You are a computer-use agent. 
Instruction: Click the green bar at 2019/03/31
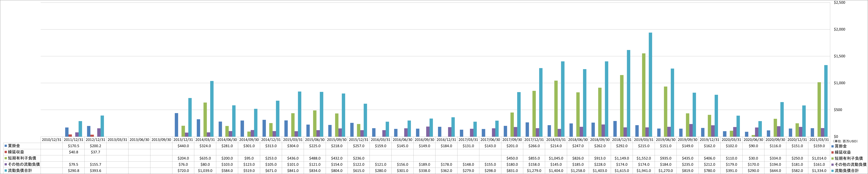(x=644, y=95)
